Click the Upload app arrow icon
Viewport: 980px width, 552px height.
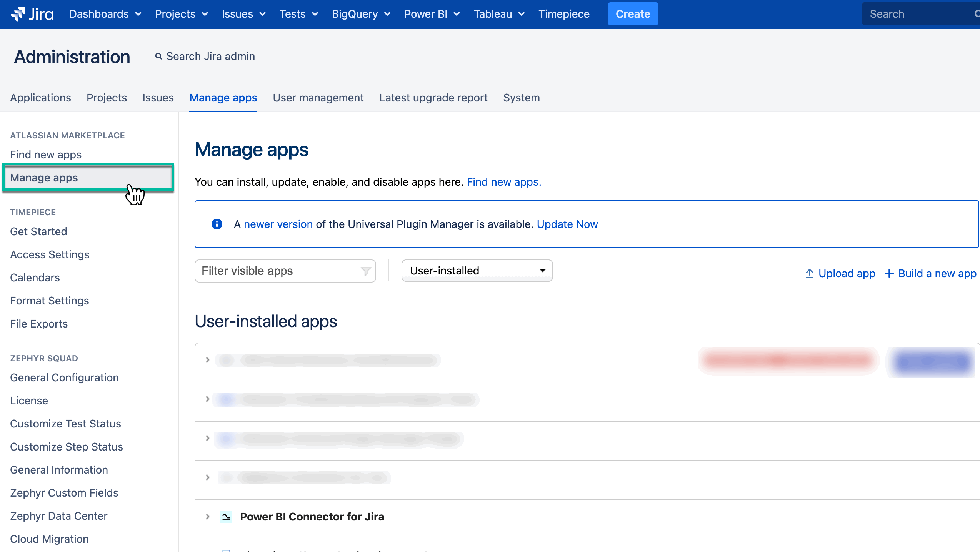pos(810,273)
